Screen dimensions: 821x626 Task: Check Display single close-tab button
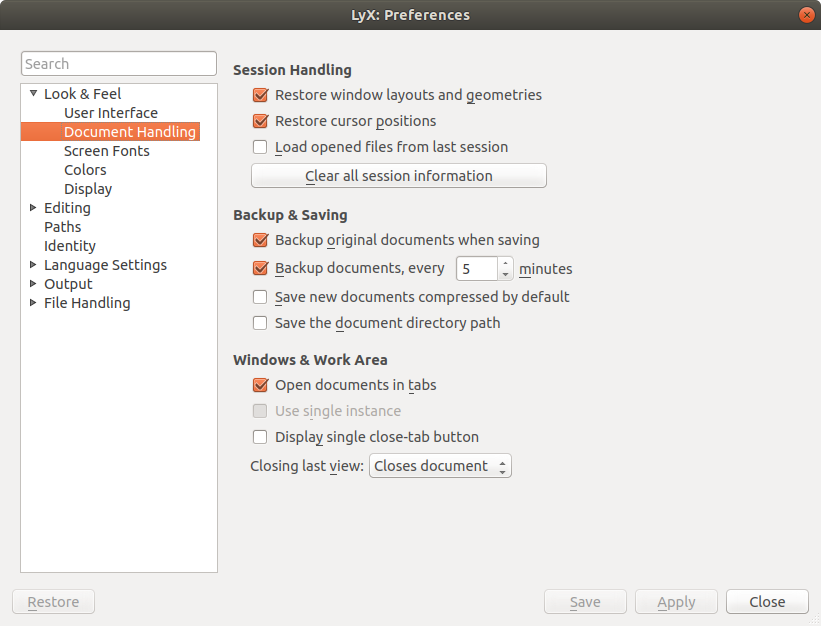tap(260, 437)
